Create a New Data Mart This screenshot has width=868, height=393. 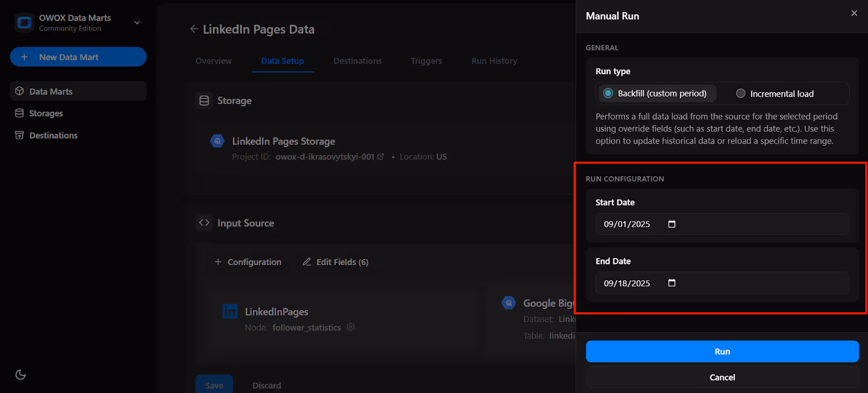click(78, 57)
